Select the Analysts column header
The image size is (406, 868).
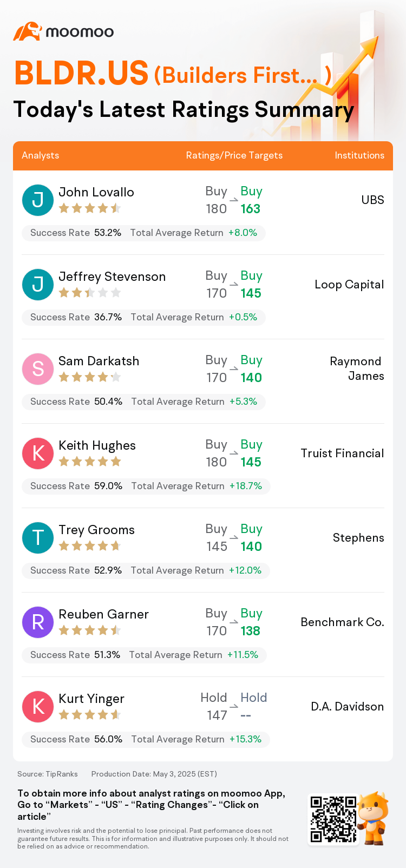tap(41, 155)
